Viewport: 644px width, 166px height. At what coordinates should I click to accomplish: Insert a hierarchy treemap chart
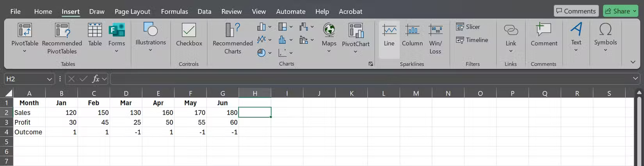click(283, 27)
